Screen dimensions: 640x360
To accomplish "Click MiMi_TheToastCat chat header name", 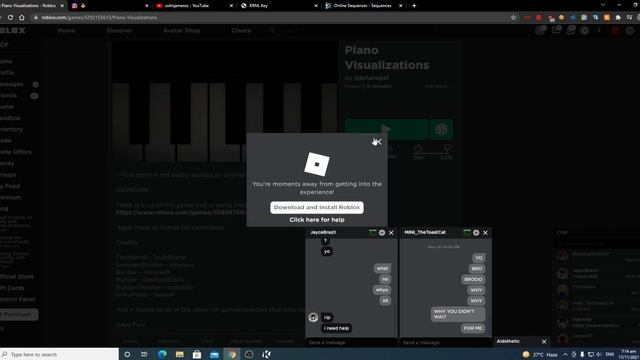I will tap(424, 232).
